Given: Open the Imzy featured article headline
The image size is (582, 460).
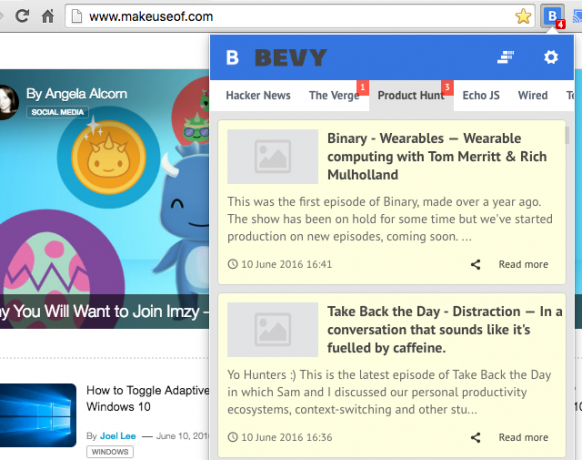Looking at the screenshot, I should (104, 311).
